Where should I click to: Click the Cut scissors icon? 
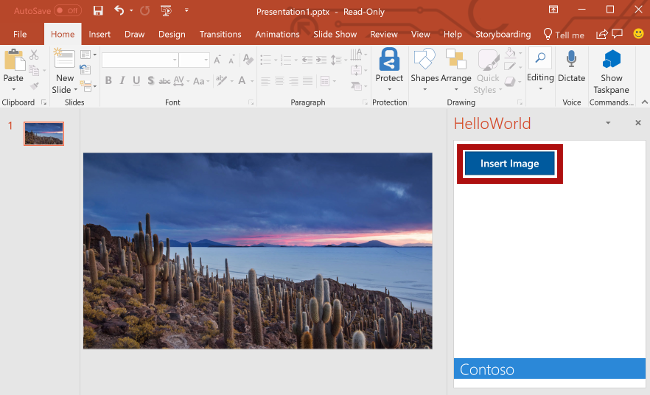pyautogui.click(x=34, y=55)
